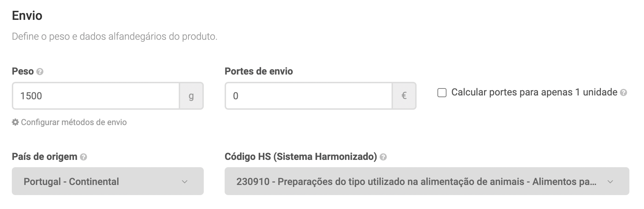Click the euro symbol on Portes de envio
Viewport: 644px width, 209px height.
[404, 96]
